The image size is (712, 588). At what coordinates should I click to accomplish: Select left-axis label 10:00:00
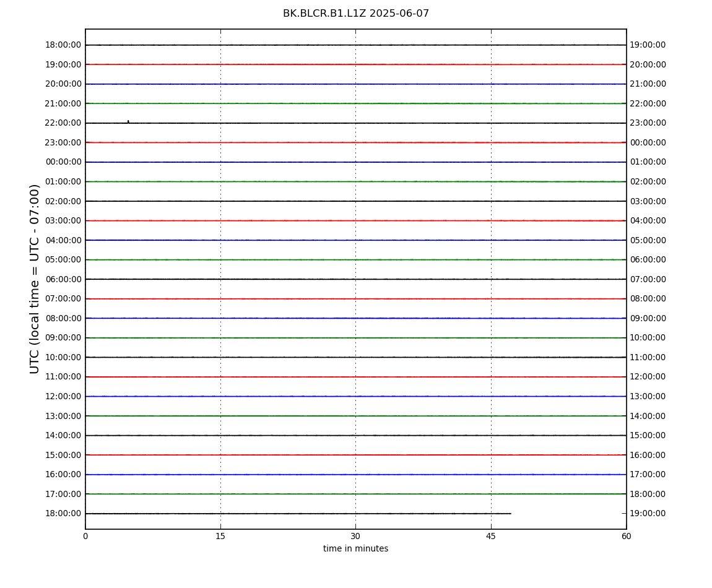tap(63, 357)
